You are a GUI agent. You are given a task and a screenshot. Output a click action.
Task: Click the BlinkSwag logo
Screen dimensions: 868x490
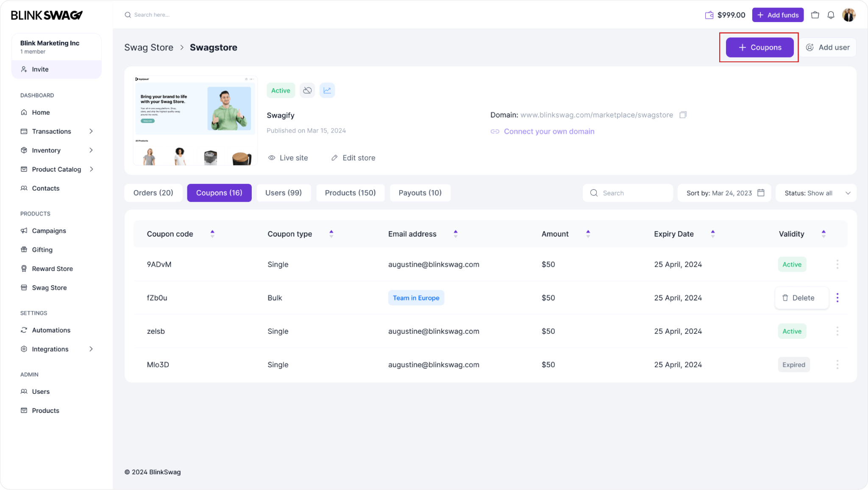pos(47,15)
